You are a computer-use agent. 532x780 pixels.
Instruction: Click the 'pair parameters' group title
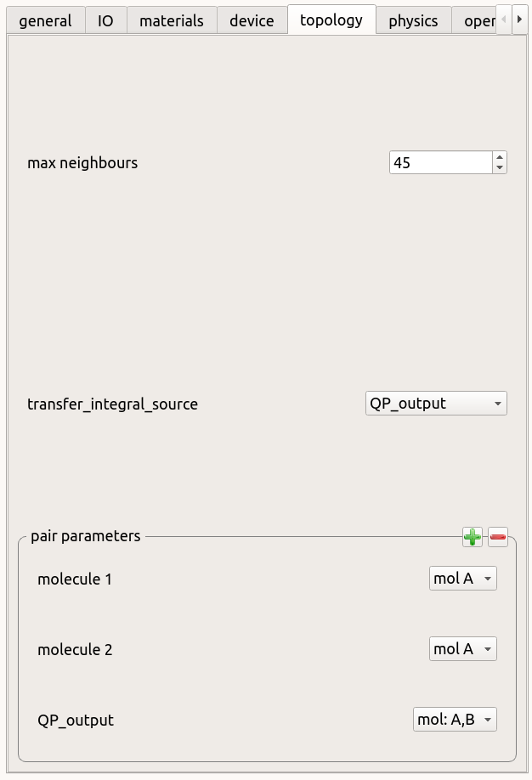click(85, 536)
